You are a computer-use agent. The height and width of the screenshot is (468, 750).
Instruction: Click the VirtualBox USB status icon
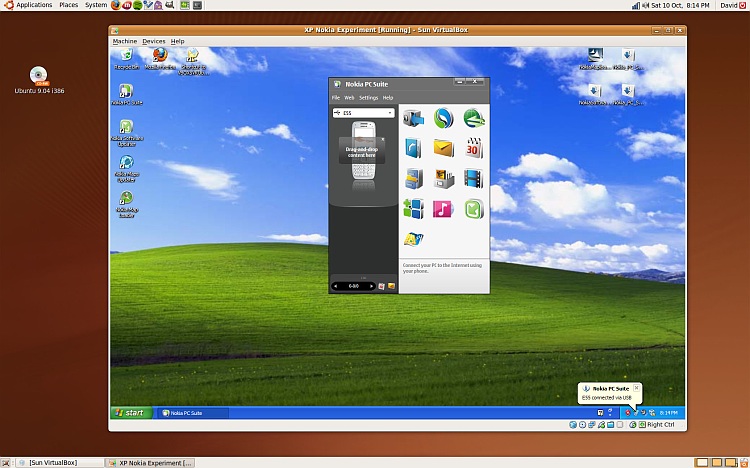click(x=601, y=424)
